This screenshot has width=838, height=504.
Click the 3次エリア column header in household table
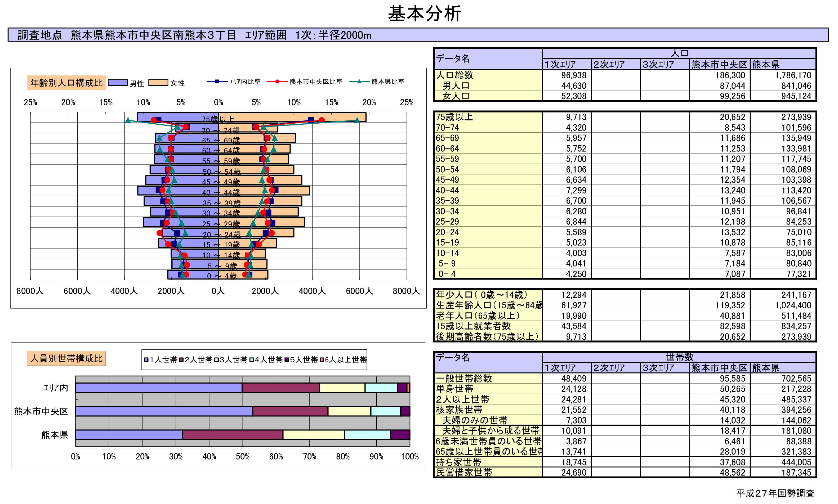tap(665, 368)
